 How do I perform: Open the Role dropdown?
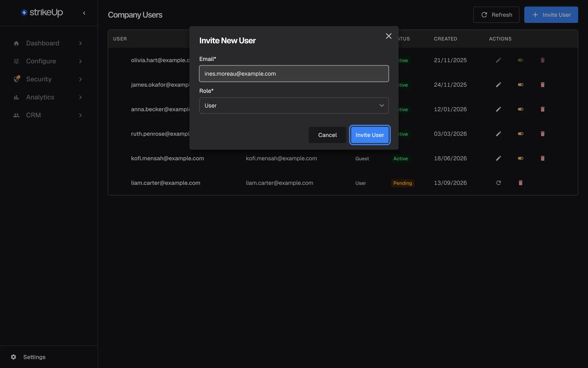[294, 105]
